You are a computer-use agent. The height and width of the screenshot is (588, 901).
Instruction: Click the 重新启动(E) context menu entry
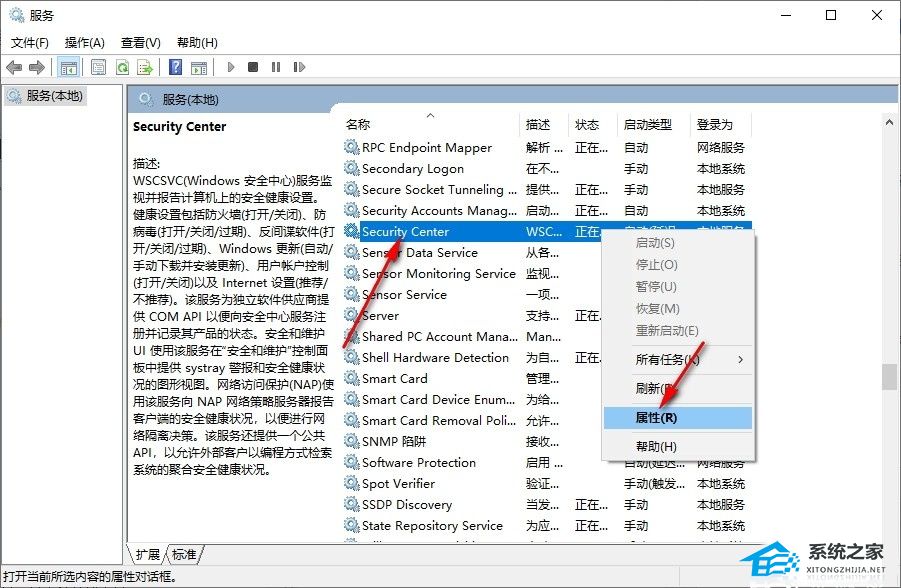point(678,330)
